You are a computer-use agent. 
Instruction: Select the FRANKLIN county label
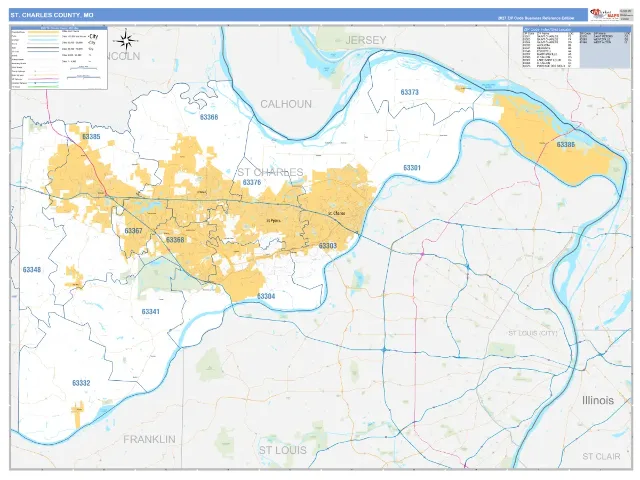point(149,440)
